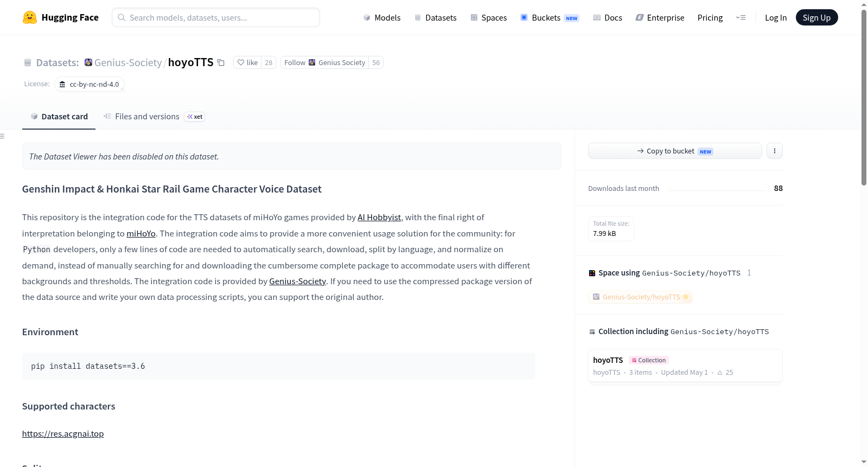Open the AI Hobbyist link
Viewport: 868px width, 467px height.
379,217
